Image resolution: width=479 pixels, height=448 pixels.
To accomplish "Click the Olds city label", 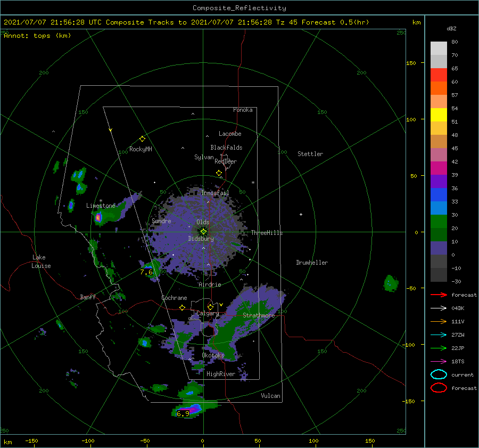I will pyautogui.click(x=203, y=222).
